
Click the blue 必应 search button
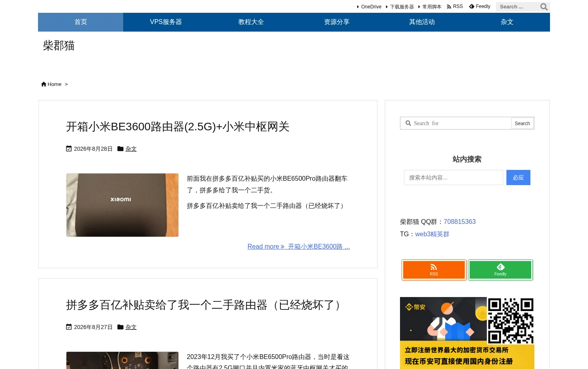click(518, 178)
